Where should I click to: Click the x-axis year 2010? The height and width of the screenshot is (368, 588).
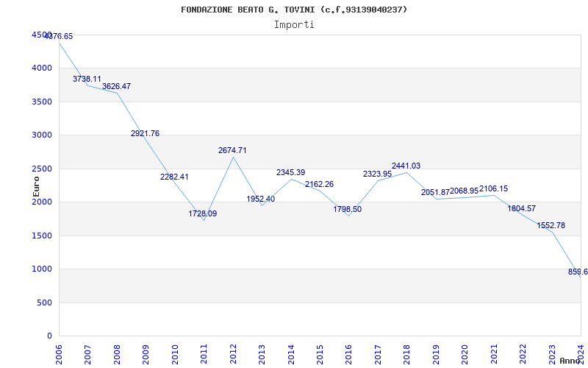tap(175, 355)
